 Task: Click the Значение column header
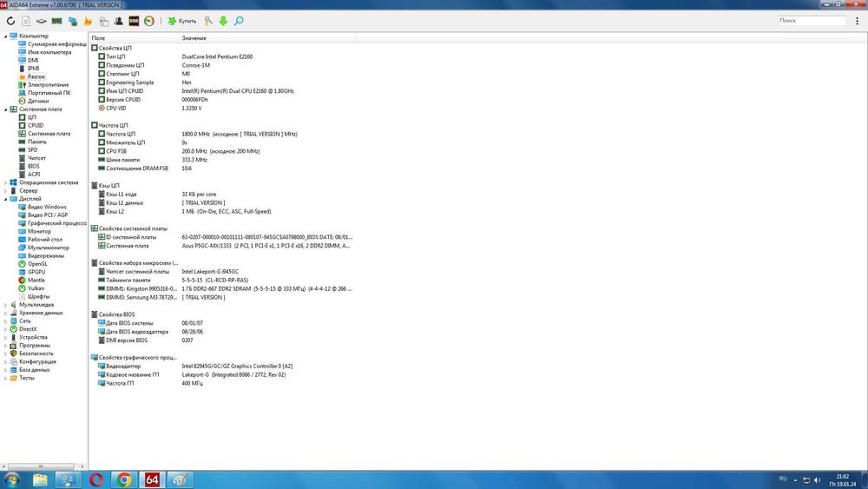(x=266, y=38)
